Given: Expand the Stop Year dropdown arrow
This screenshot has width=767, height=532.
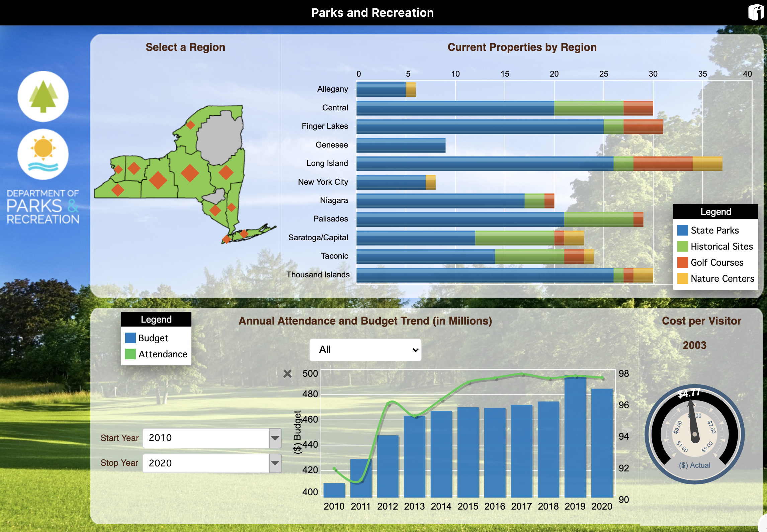Looking at the screenshot, I should click(275, 463).
